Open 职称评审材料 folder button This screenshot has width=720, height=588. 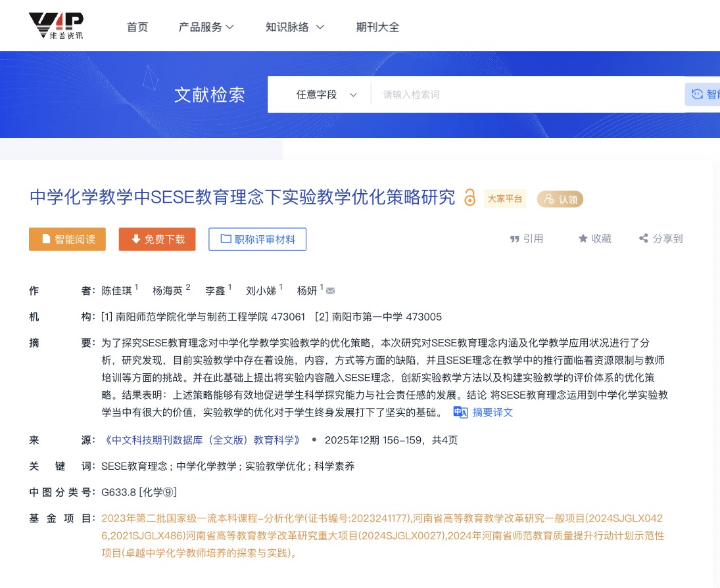(257, 239)
